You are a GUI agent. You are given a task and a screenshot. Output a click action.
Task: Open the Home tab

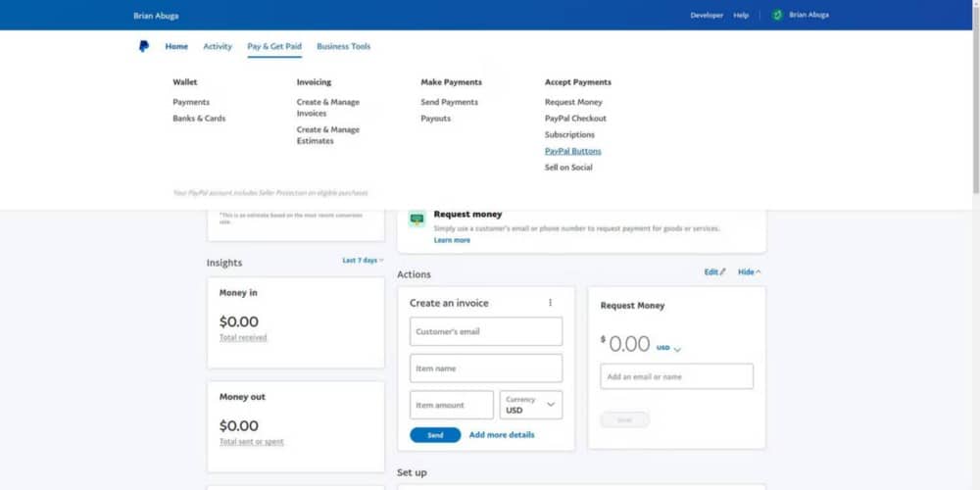click(176, 46)
